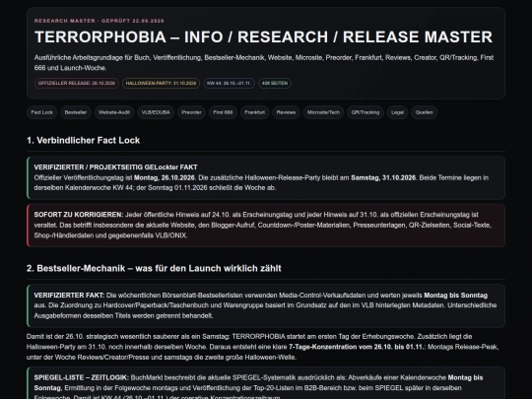Click the 'VERIFIZIERTER / PROJEKTSEITIG GELockter FAKT' label

pyautogui.click(x=115, y=166)
